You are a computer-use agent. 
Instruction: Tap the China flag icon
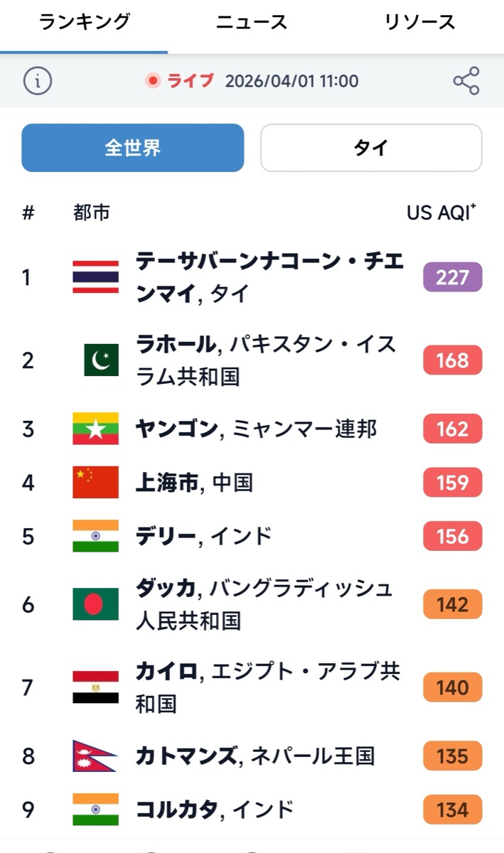(x=95, y=483)
